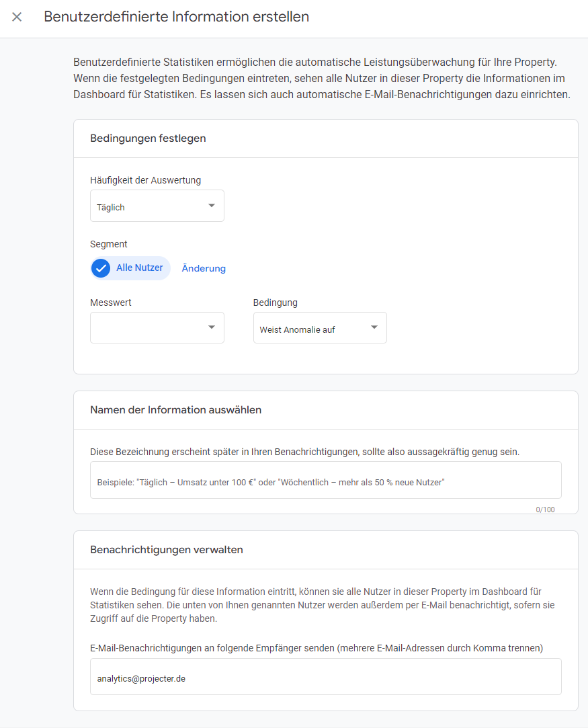The image size is (588, 728).
Task: Click the Änderung link next to the segment
Action: pos(204,268)
